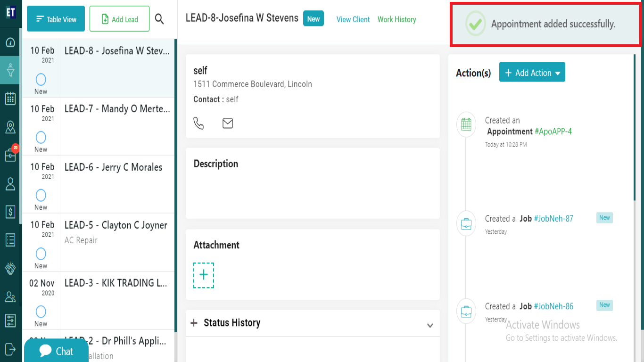The width and height of the screenshot is (644, 362).
Task: Switch to Table View
Action: coord(56,19)
